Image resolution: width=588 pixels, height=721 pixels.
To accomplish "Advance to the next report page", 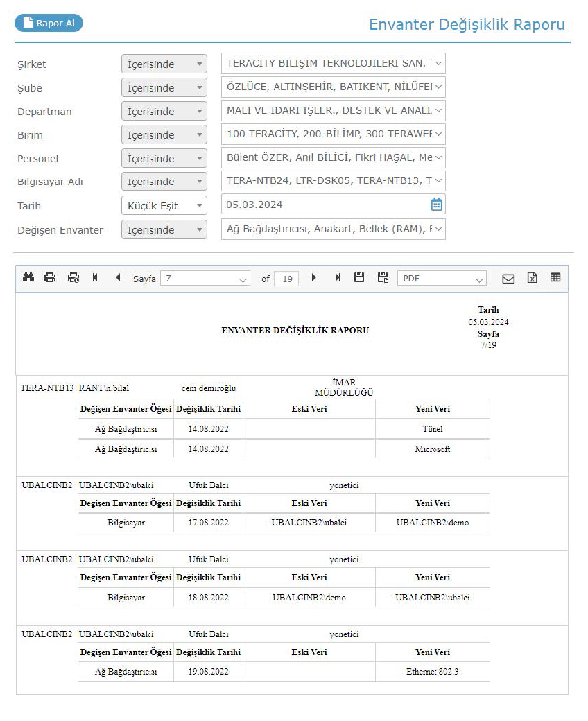I will 313,277.
